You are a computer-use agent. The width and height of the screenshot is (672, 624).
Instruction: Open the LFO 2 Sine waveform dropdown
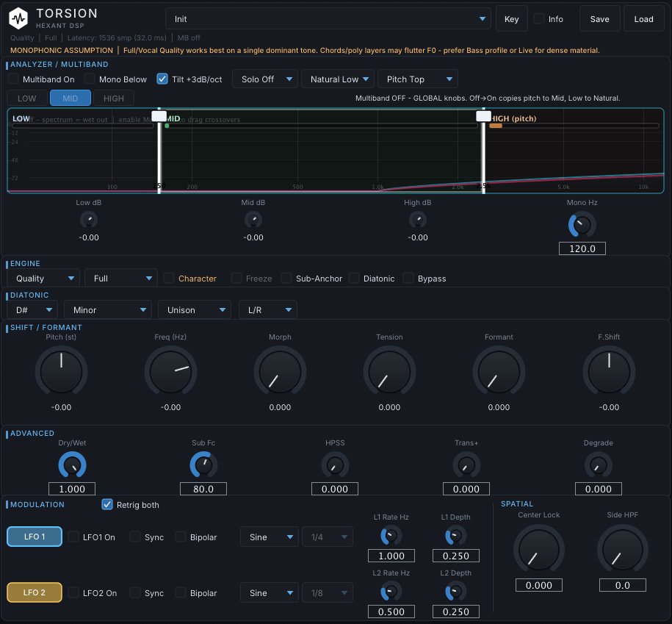pos(269,592)
